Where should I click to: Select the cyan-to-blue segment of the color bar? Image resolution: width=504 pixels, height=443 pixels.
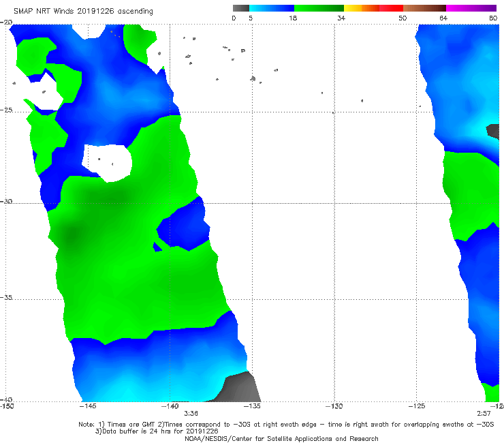pos(272,8)
